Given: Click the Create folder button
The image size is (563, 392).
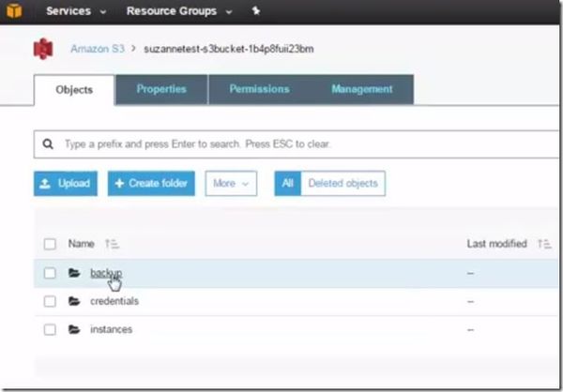Looking at the screenshot, I should (151, 184).
